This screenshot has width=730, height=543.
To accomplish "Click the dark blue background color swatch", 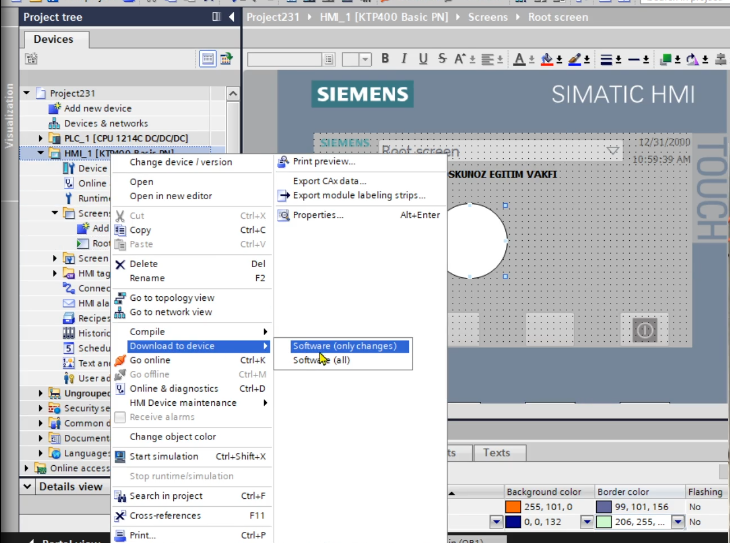I will pyautogui.click(x=513, y=522).
